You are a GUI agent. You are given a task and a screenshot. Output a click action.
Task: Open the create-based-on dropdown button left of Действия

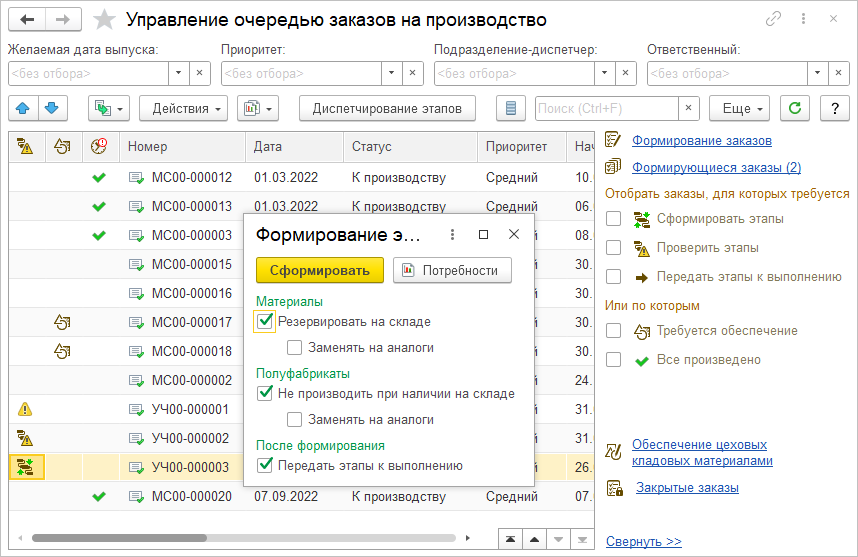[108, 108]
